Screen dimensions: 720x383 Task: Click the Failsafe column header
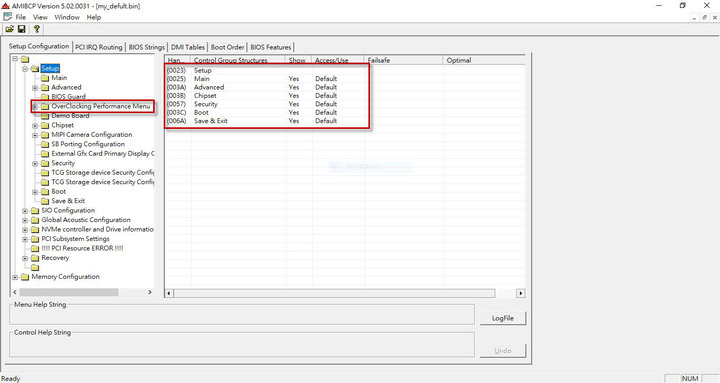[404, 60]
